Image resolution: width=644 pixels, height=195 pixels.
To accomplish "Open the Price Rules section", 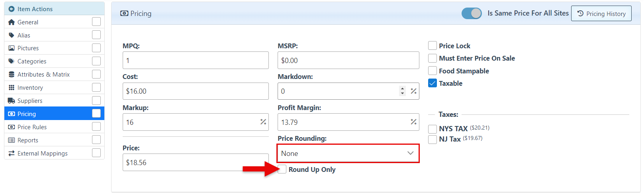I will pos(32,127).
